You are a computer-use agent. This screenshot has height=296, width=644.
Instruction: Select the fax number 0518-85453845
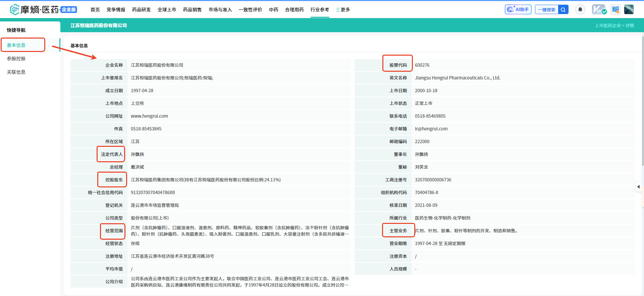(146, 129)
